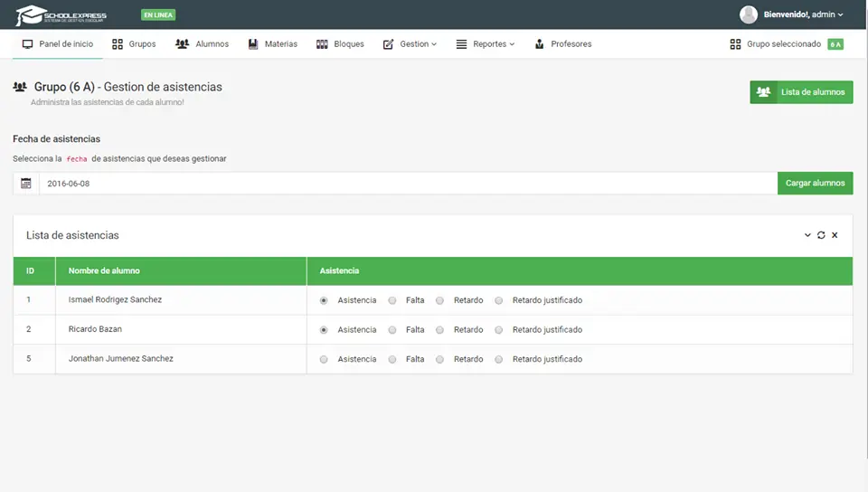The height and width of the screenshot is (492, 868).
Task: Click the teacher icon next to Profesores
Action: click(539, 44)
